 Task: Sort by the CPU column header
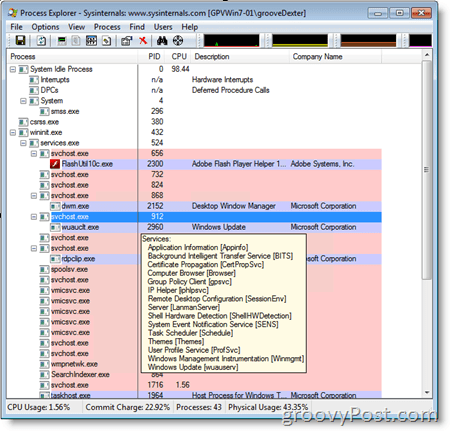[x=178, y=57]
